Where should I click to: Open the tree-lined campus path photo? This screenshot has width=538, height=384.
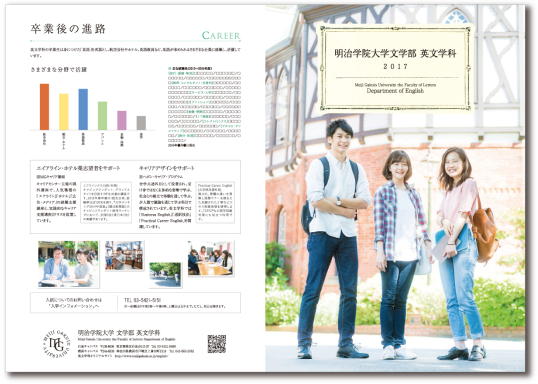(x=165, y=275)
